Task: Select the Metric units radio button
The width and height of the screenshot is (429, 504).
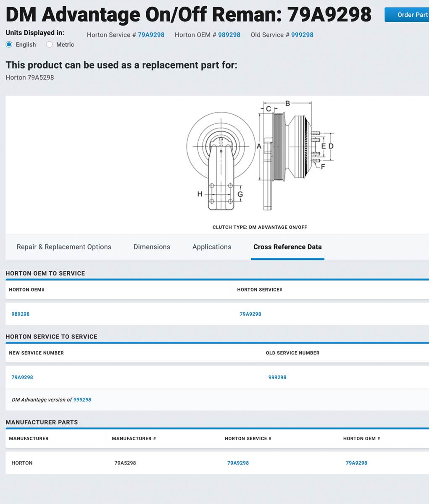Action: pos(50,45)
